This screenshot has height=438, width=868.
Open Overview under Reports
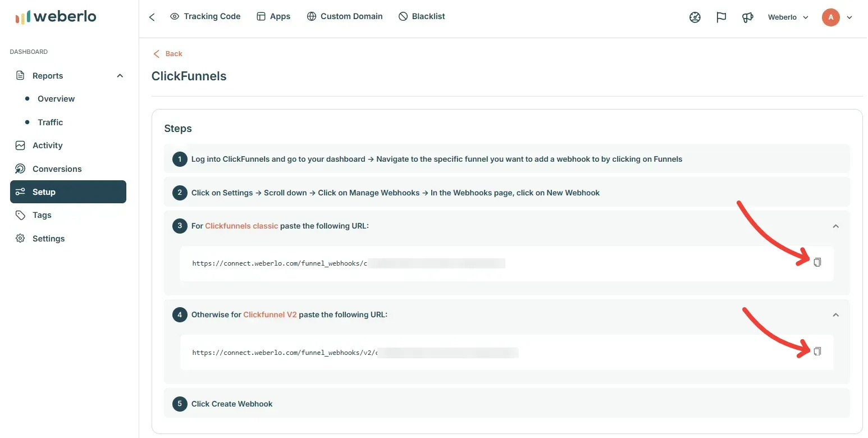coord(56,99)
